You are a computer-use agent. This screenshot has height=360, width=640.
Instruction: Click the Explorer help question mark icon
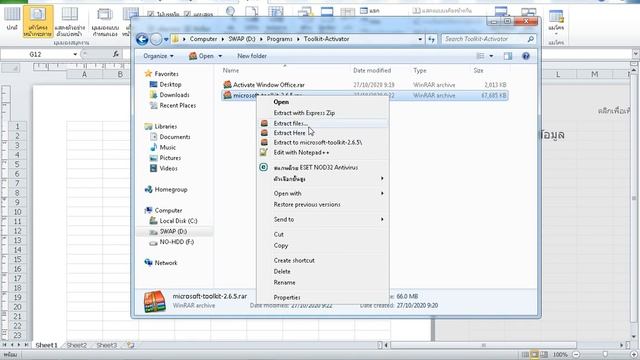[526, 56]
